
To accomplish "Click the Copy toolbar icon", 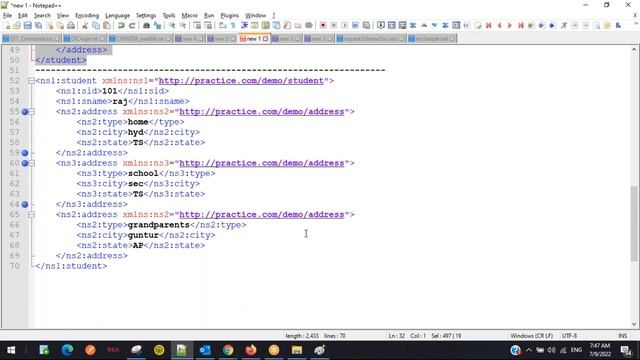I will 96,25.
